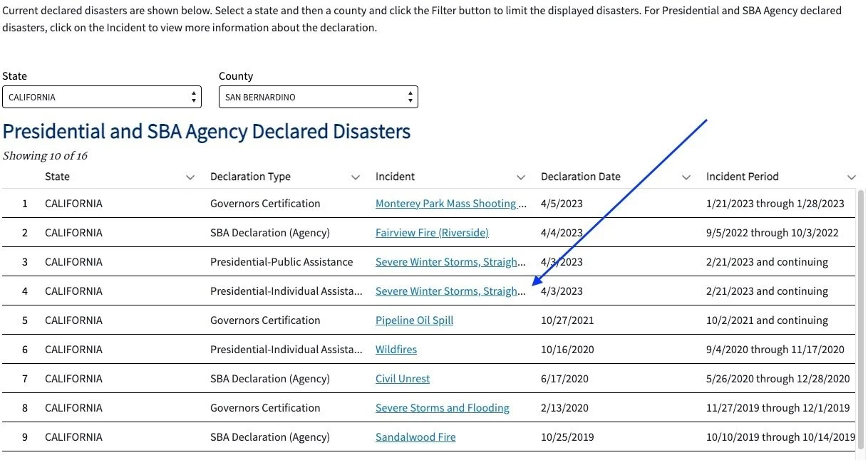Select Governors Certification cell in row 5
Viewport: 868px width, 460px height.
(265, 320)
